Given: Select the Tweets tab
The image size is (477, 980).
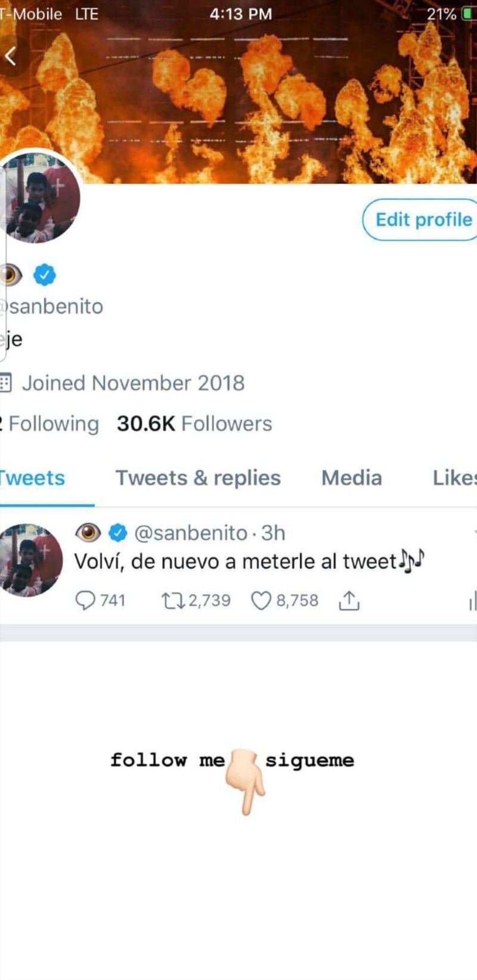Looking at the screenshot, I should coord(33,478).
